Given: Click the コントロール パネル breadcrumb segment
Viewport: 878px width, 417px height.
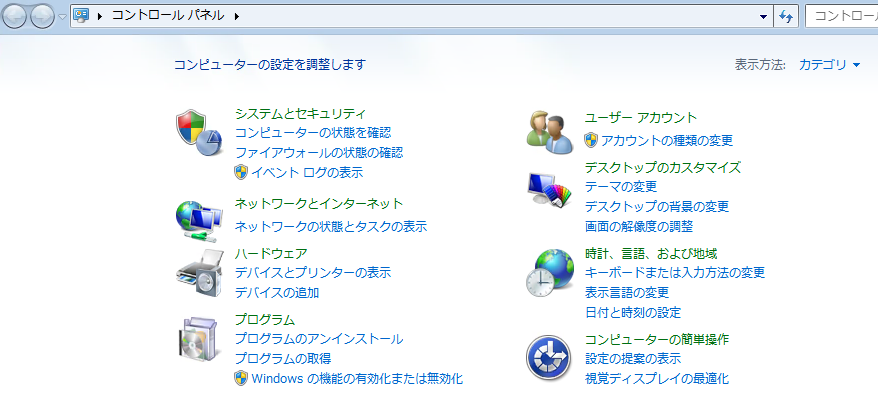Looking at the screenshot, I should pos(168,16).
